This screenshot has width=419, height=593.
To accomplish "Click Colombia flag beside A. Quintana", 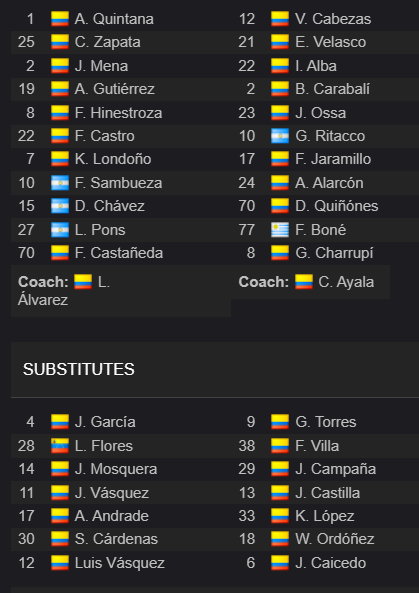I will click(x=60, y=19).
